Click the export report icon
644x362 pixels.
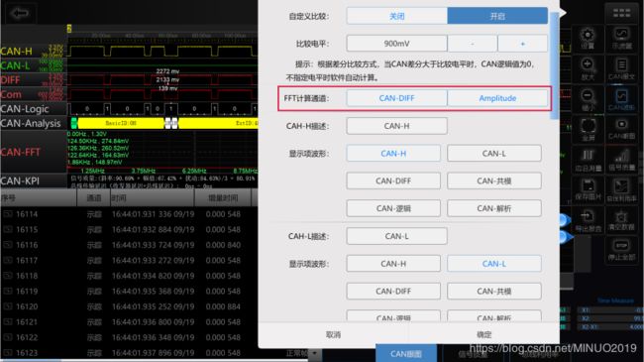click(x=588, y=220)
